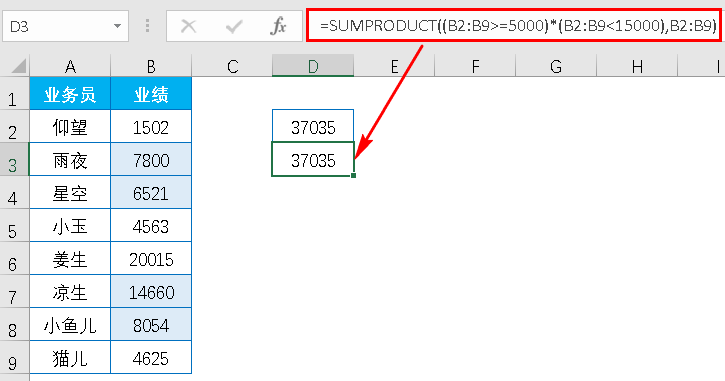This screenshot has width=725, height=381.
Task: Select the cell with value 1502
Action: (151, 126)
